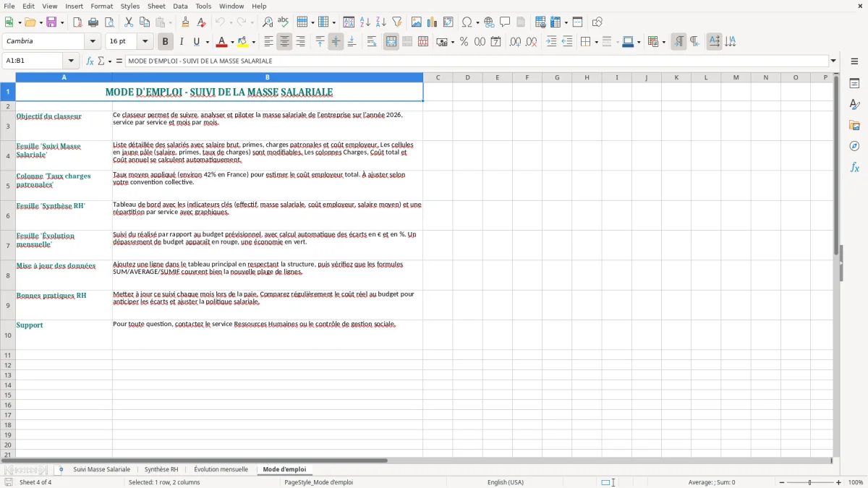Click the zoom slider in status bar
This screenshot has width=868, height=488.
(x=809, y=482)
